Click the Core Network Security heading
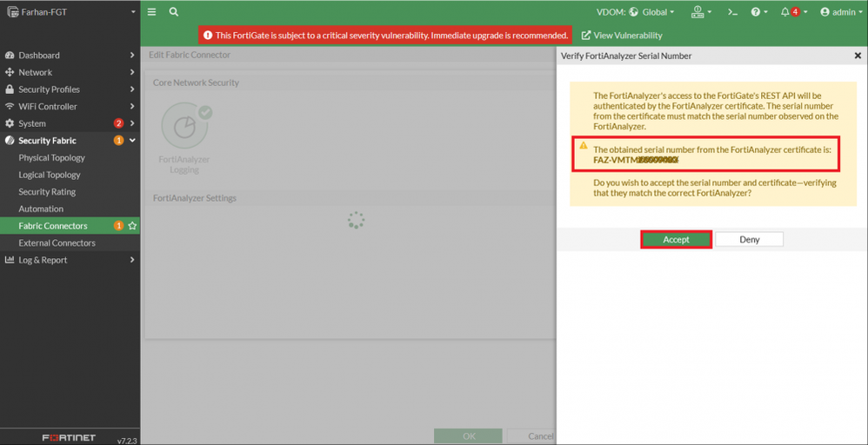The height and width of the screenshot is (445, 868). pyautogui.click(x=196, y=83)
